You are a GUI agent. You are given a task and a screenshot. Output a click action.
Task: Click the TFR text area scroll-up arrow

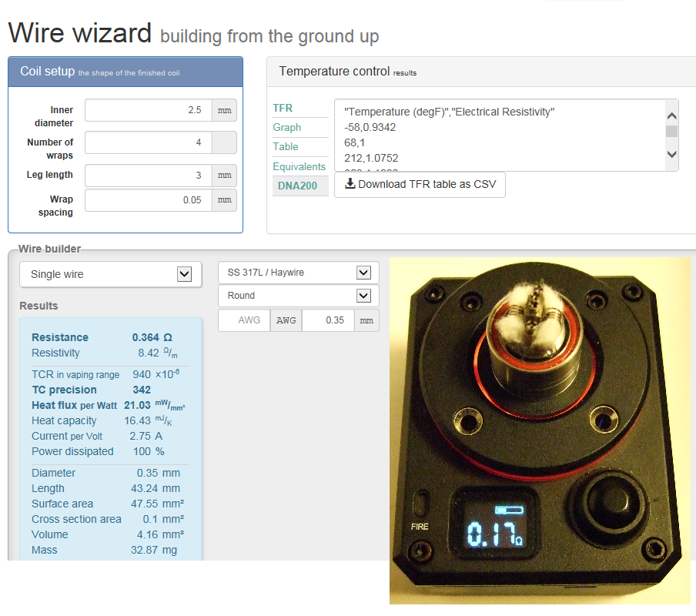point(671,115)
